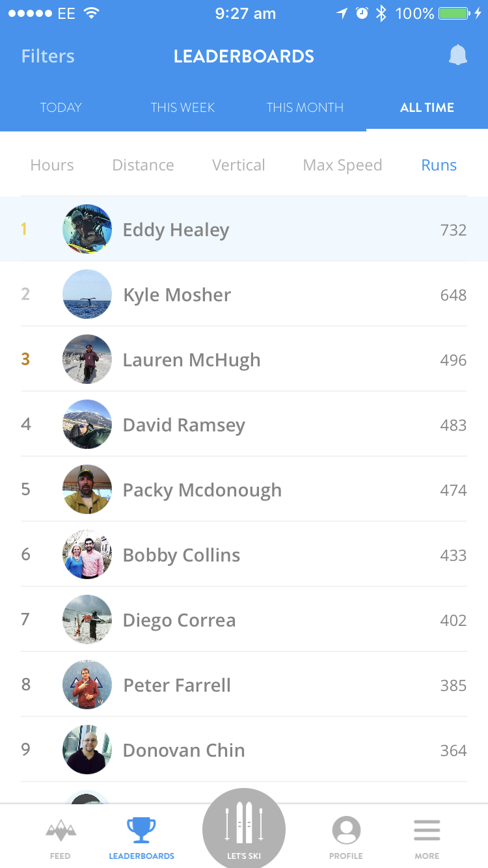Sort leaderboard by Vertical

(239, 165)
